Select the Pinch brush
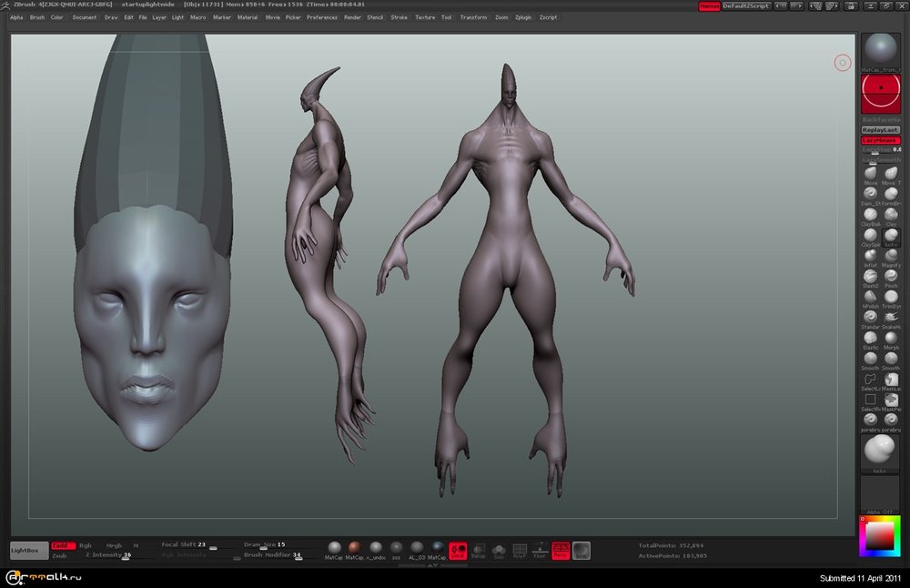The width and height of the screenshot is (910, 588). point(891,275)
